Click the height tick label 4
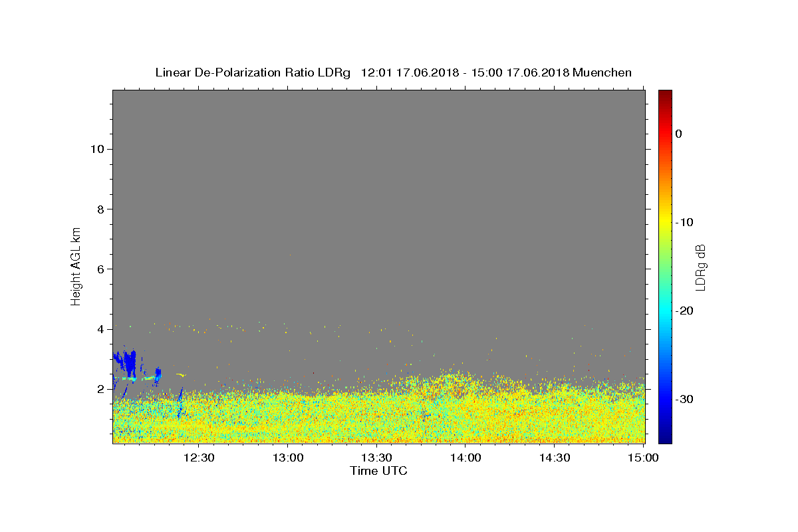The height and width of the screenshot is (532, 798). 100,329
